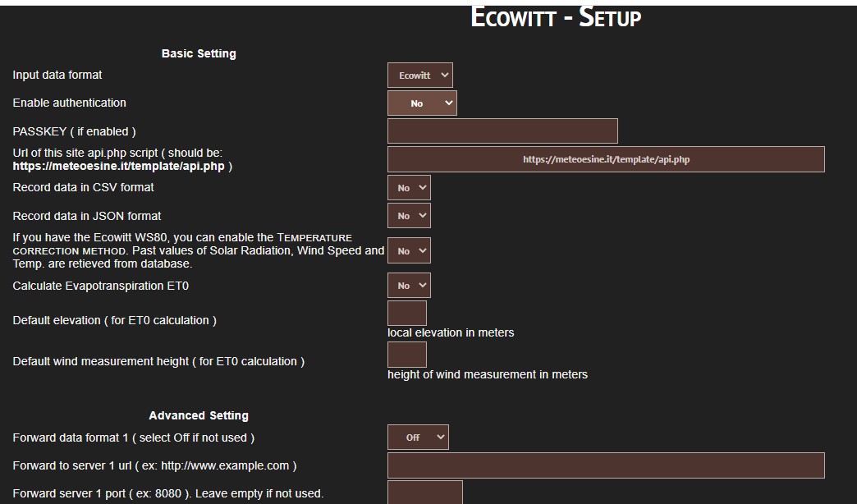This screenshot has height=504, width=857.
Task: Open the Input data format dropdown
Action: pos(419,76)
